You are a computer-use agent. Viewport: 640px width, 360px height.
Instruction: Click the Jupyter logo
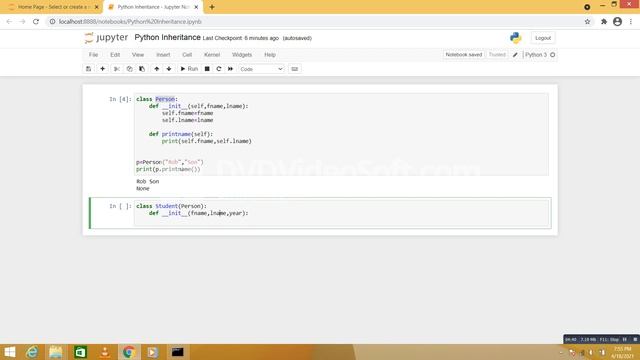(106, 38)
